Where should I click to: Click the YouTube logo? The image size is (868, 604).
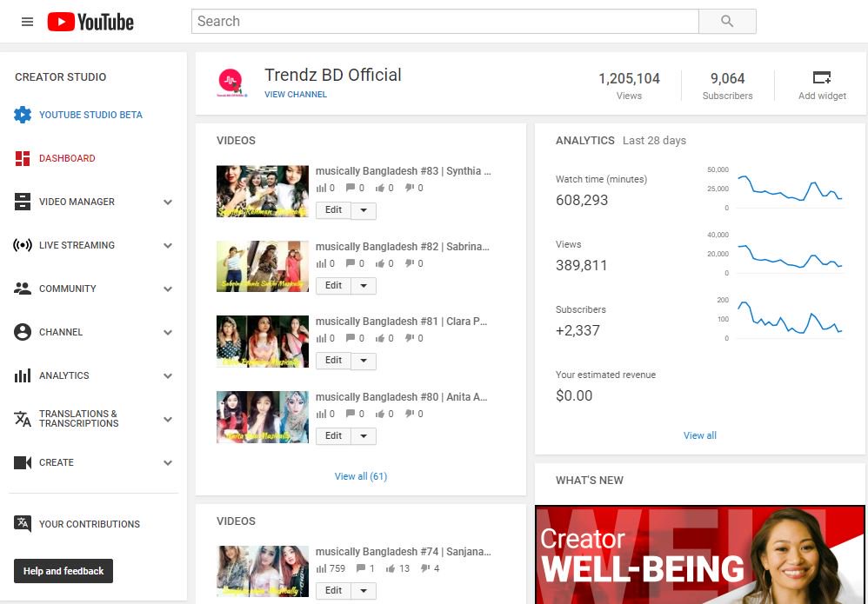pos(90,22)
